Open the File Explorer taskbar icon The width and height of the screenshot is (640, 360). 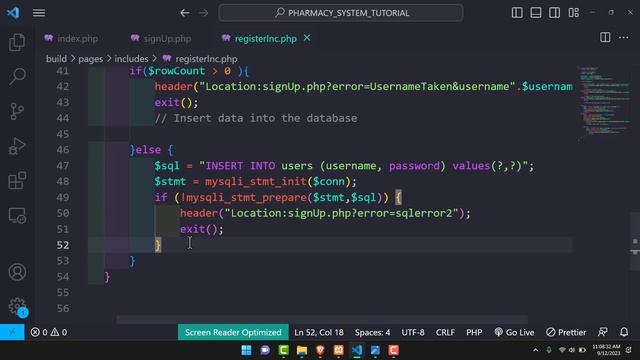click(x=302, y=350)
